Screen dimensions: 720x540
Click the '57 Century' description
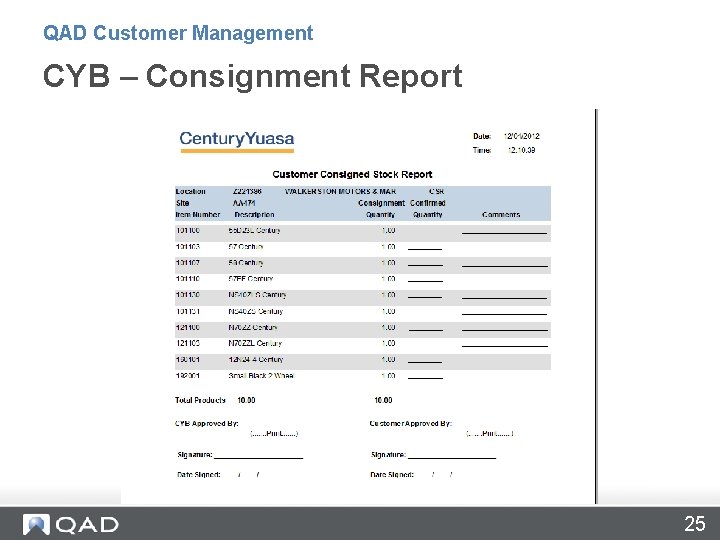pyautogui.click(x=246, y=247)
